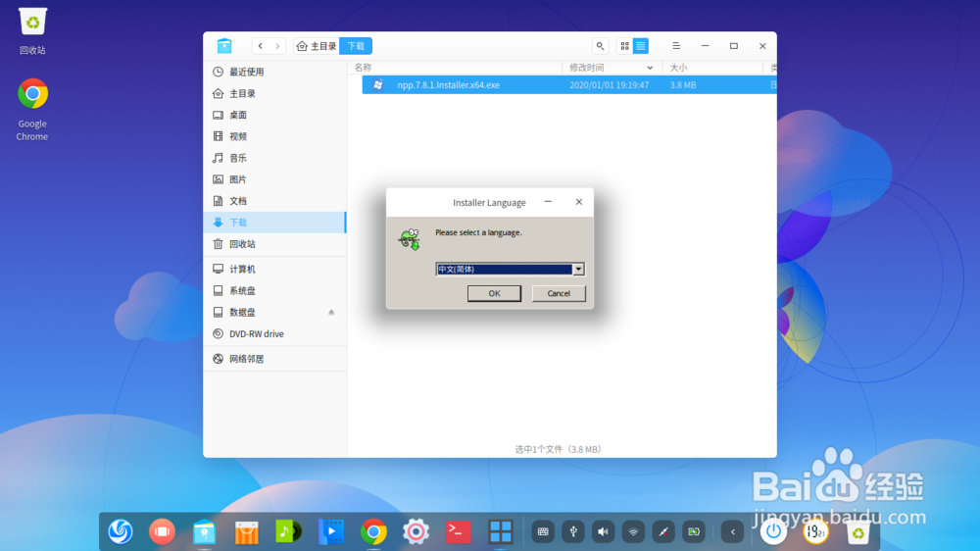980x551 pixels.
Task: Click file manager app icon in title bar
Action: (x=224, y=46)
